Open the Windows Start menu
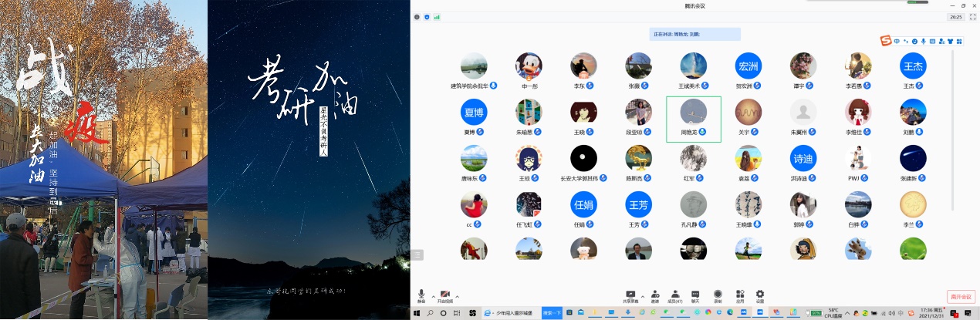This screenshot has height=320, width=980. [417, 313]
